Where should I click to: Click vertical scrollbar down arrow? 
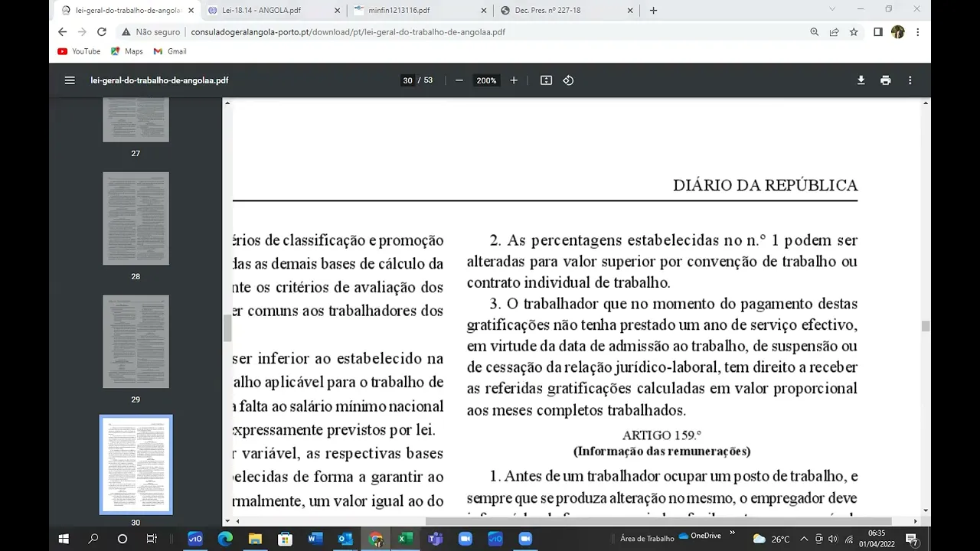[x=926, y=510]
